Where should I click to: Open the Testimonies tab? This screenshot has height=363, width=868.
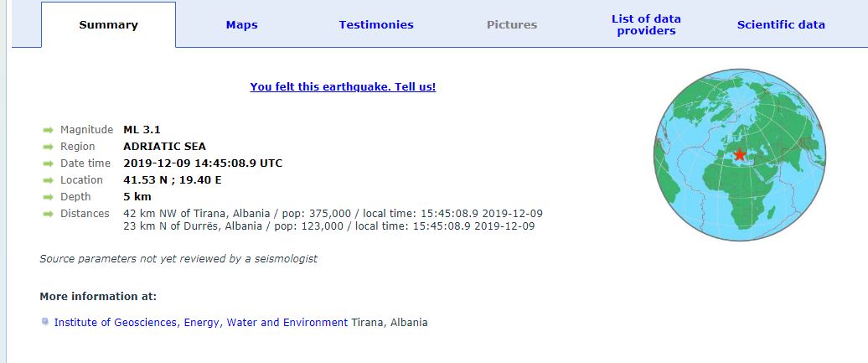[376, 25]
